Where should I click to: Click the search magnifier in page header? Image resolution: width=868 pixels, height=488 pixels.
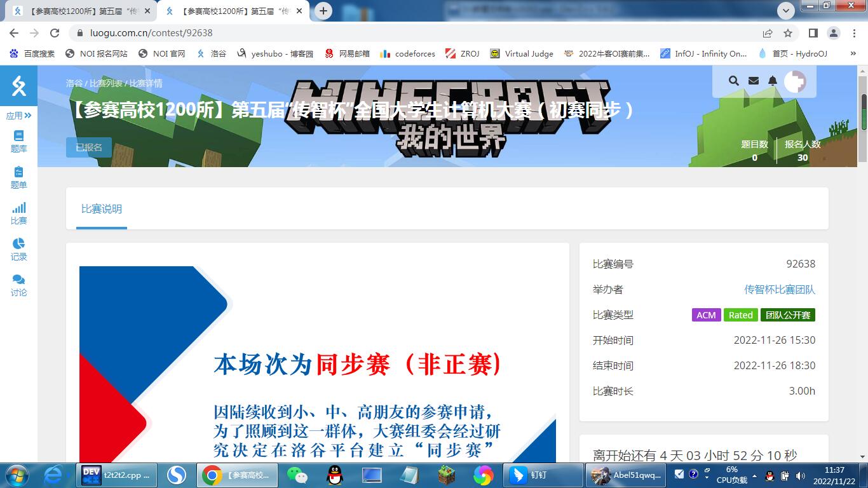click(x=734, y=81)
